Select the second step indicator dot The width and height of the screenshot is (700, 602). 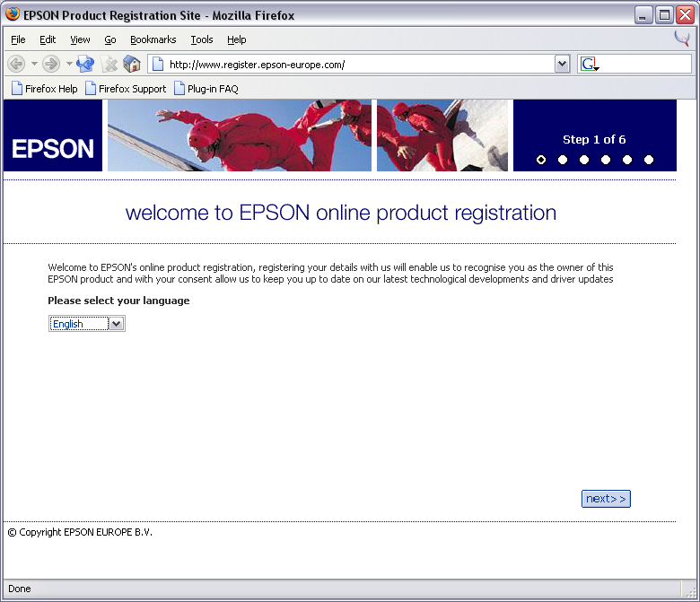pyautogui.click(x=563, y=160)
